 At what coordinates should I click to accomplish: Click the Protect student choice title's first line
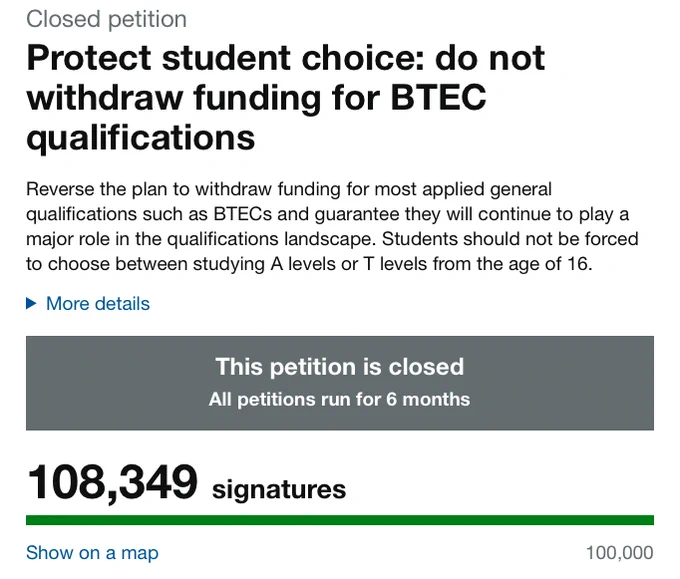286,58
